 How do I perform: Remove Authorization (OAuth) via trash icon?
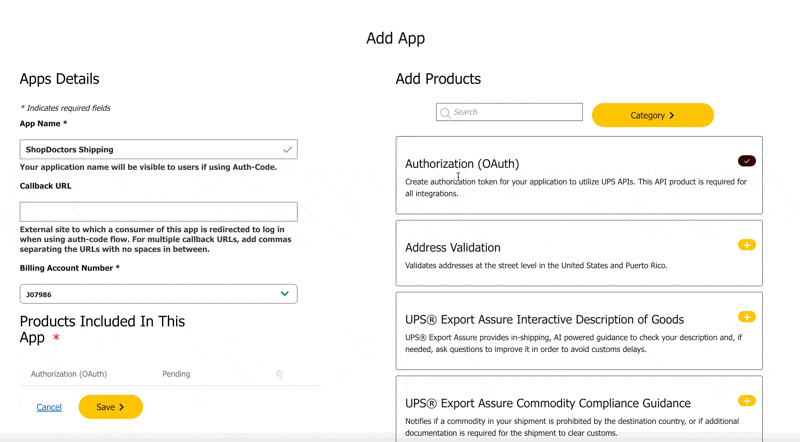click(279, 374)
